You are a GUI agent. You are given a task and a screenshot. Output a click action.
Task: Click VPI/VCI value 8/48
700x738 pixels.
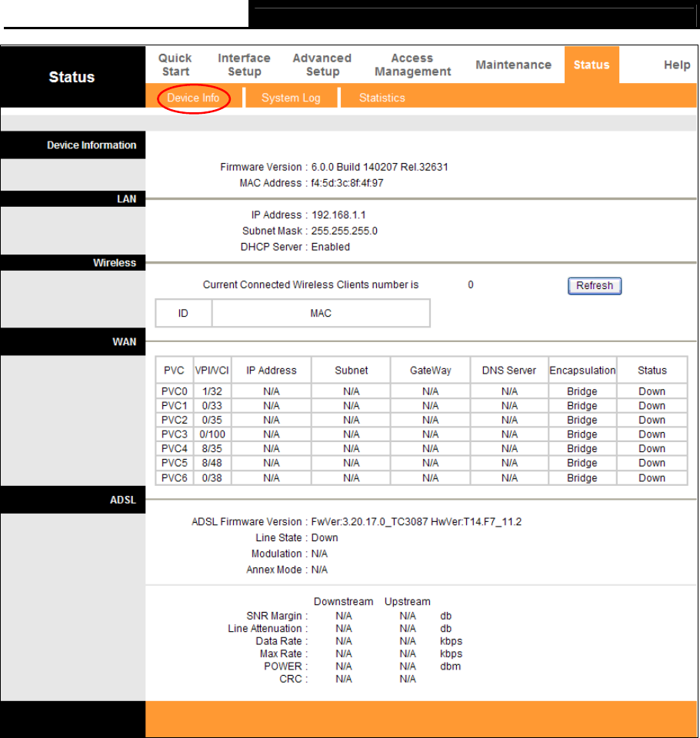(212, 463)
